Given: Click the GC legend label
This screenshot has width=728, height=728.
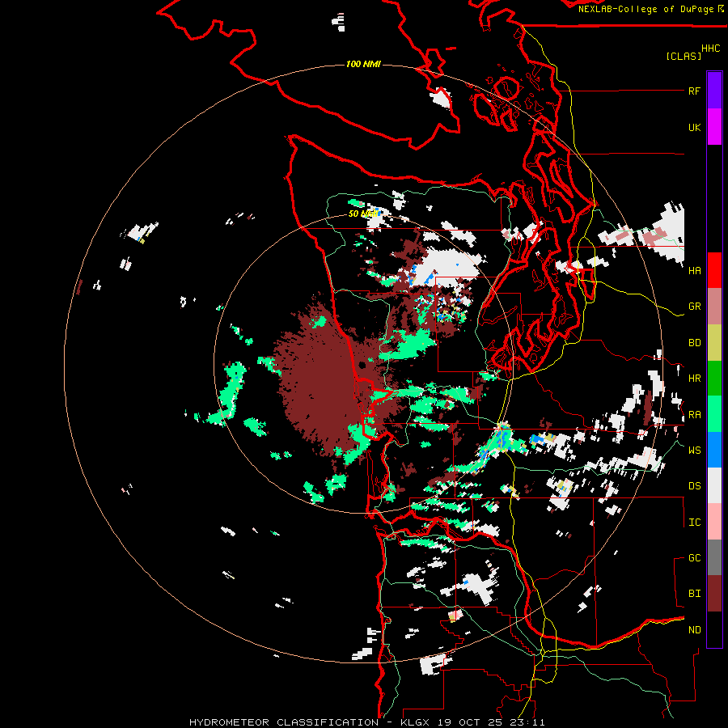Looking at the screenshot, I should pyautogui.click(x=694, y=557).
